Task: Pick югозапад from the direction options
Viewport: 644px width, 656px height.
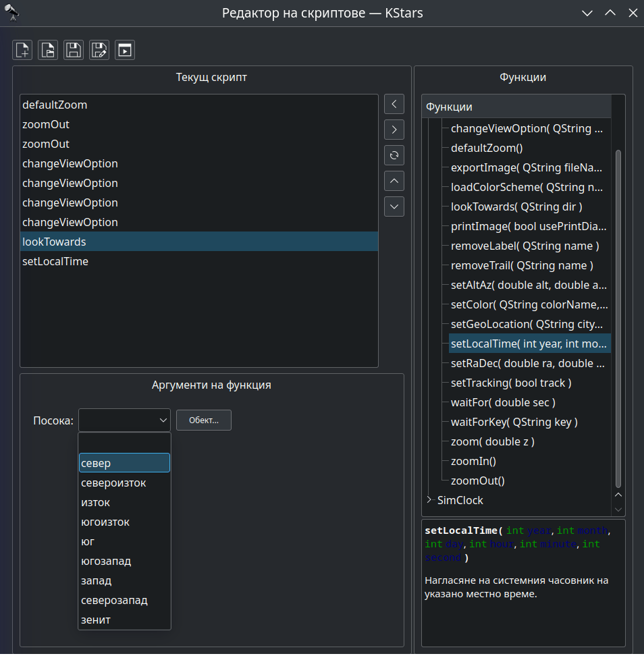Action: coord(106,561)
